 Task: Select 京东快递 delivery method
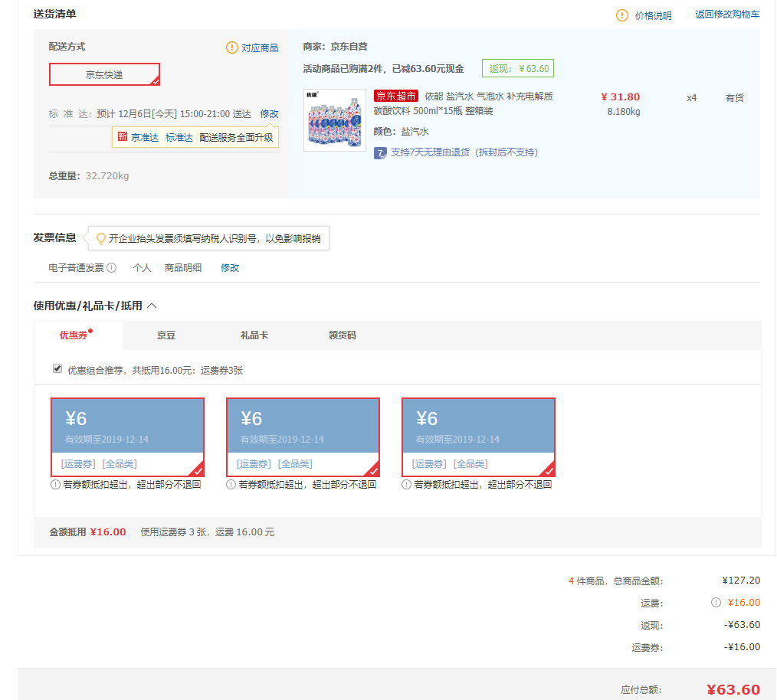pos(104,74)
